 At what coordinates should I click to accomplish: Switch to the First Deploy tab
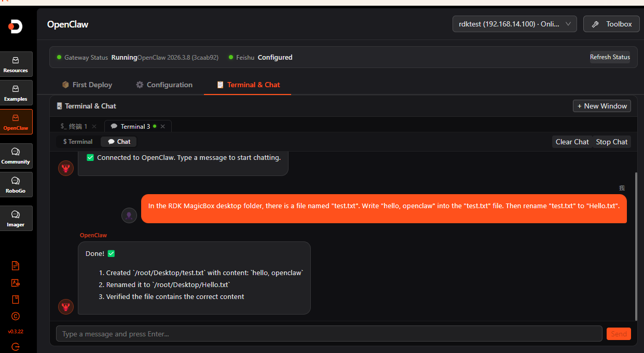click(87, 85)
